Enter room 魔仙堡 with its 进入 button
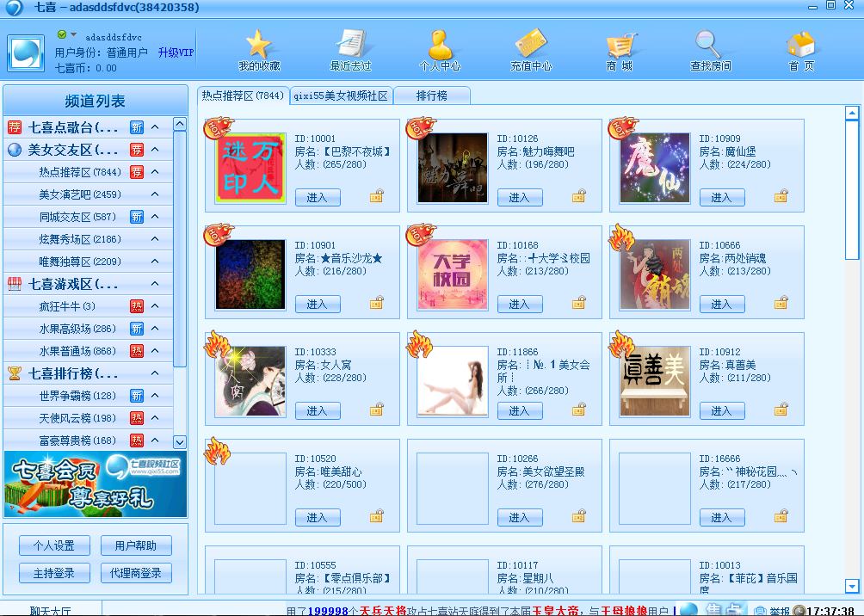864x616 pixels. [x=722, y=197]
